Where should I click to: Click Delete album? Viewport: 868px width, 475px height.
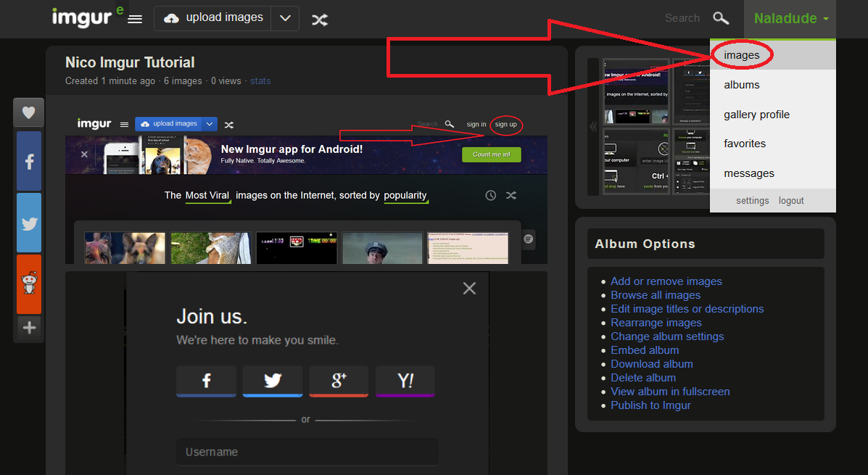pos(643,378)
